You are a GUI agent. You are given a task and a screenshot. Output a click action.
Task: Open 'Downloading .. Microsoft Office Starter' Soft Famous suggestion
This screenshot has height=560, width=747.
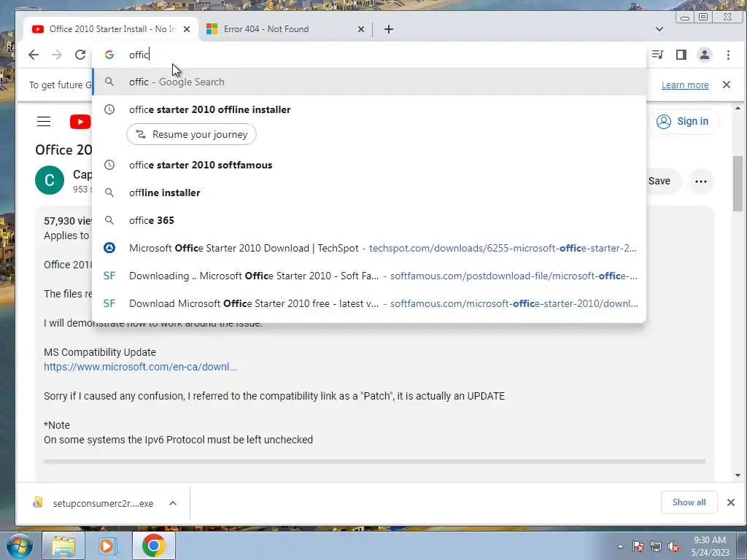pos(369,275)
